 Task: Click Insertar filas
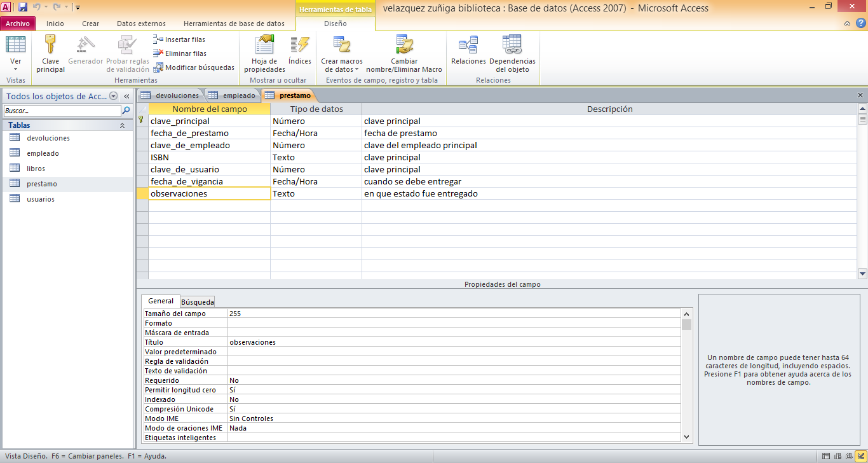coord(179,39)
